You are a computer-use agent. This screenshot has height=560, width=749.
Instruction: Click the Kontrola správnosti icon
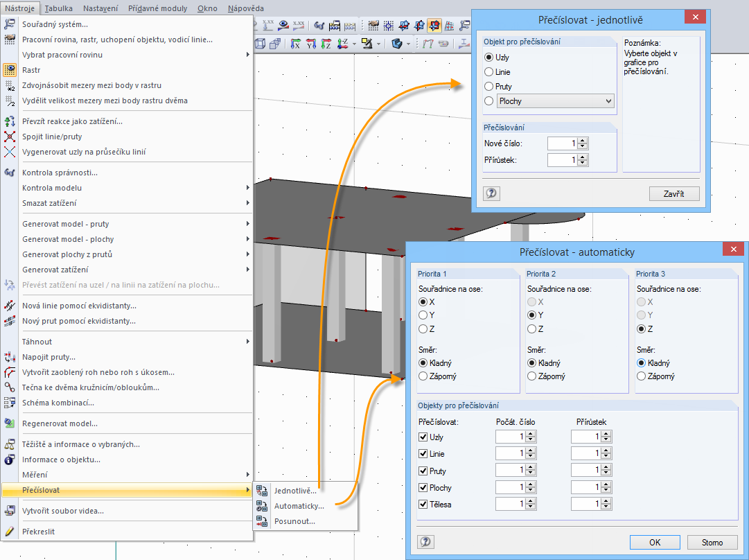[10, 173]
